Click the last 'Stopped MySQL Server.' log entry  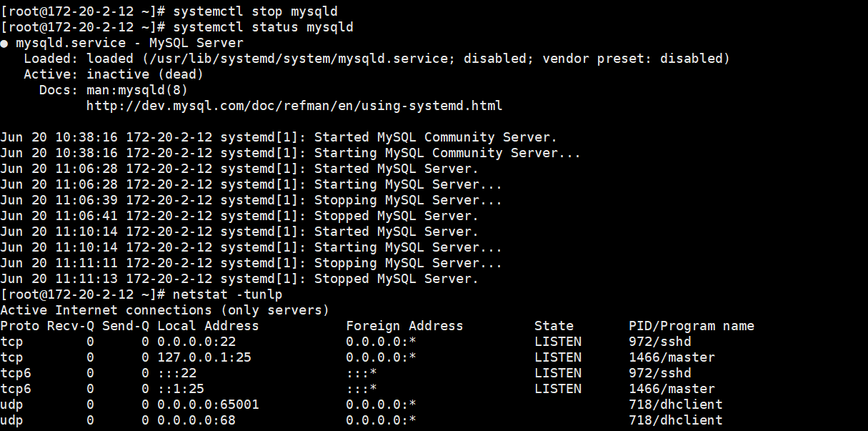coord(239,279)
